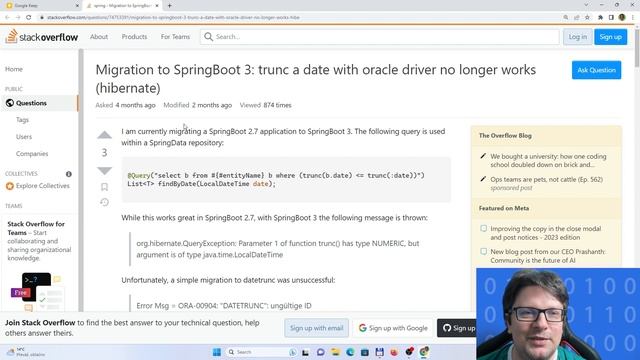Click Sign up with GitHub button

(x=457, y=328)
